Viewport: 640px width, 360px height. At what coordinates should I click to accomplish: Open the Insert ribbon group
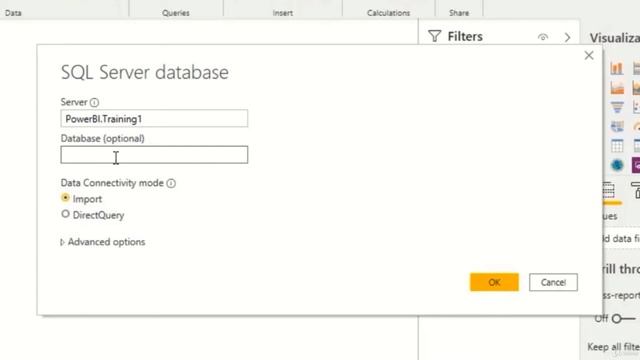point(282,13)
